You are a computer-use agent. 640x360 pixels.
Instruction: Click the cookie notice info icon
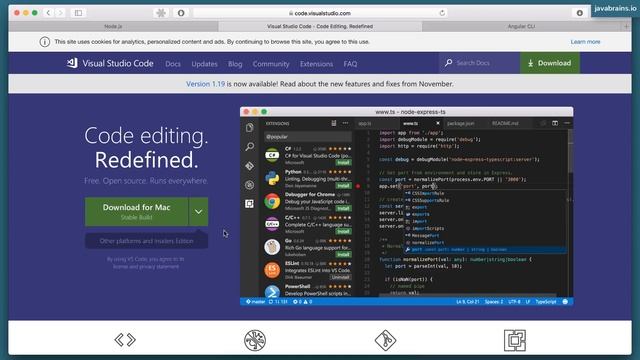(44, 42)
